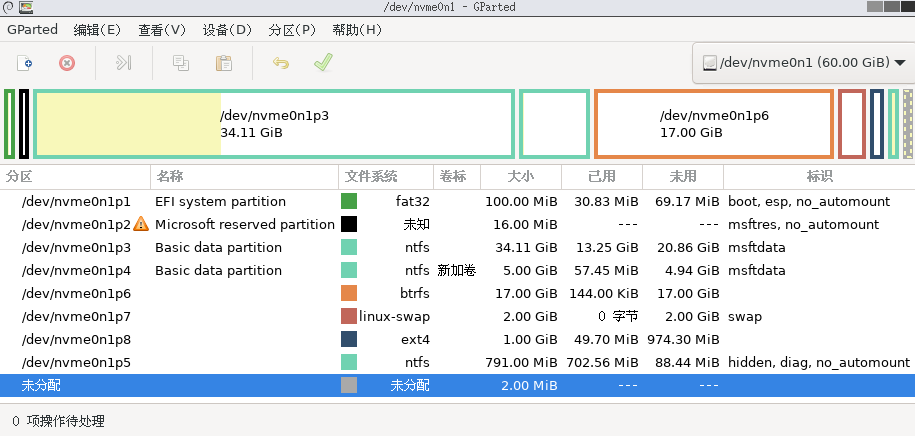Screen dimensions: 915x436
Task: Select the /dev/nvme0n1p8 partition row
Action: coord(458,339)
